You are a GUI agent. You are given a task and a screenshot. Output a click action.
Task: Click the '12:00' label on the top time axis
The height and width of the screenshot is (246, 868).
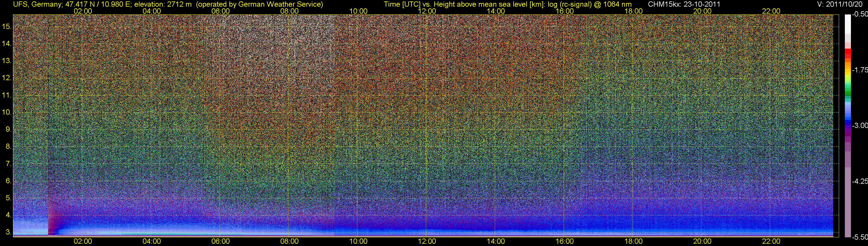point(427,11)
